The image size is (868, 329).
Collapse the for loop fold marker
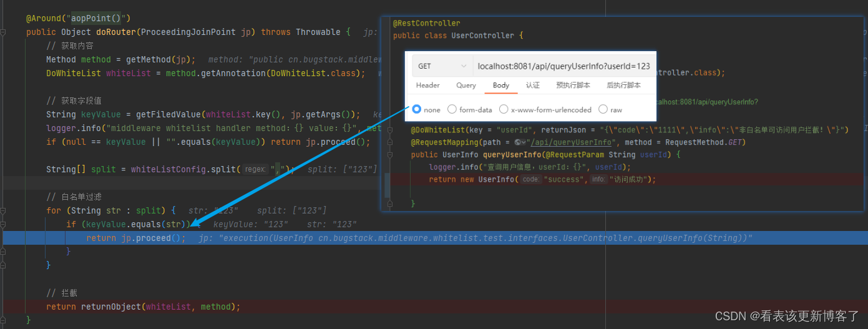(x=3, y=210)
